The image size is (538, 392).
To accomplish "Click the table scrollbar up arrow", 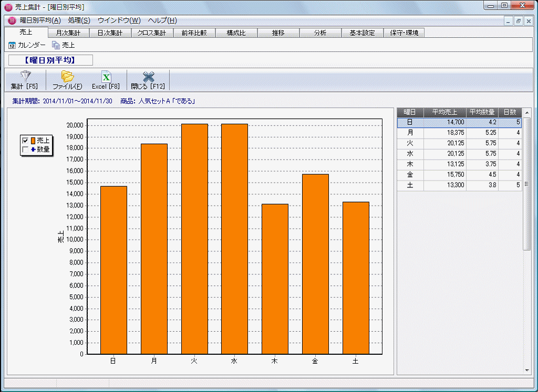I will click(527, 113).
